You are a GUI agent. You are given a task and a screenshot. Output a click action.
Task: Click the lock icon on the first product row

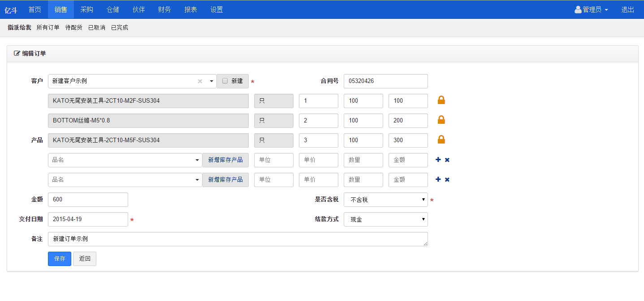click(x=441, y=100)
